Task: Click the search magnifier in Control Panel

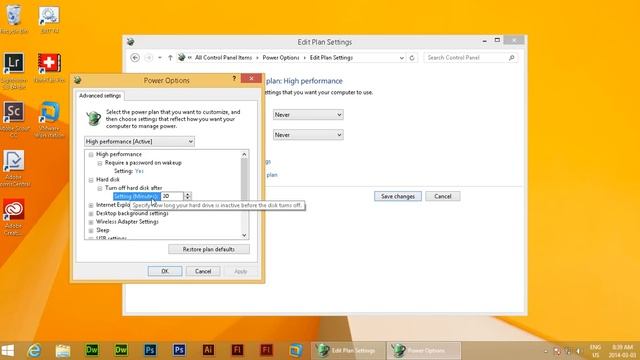Action: click(511, 58)
